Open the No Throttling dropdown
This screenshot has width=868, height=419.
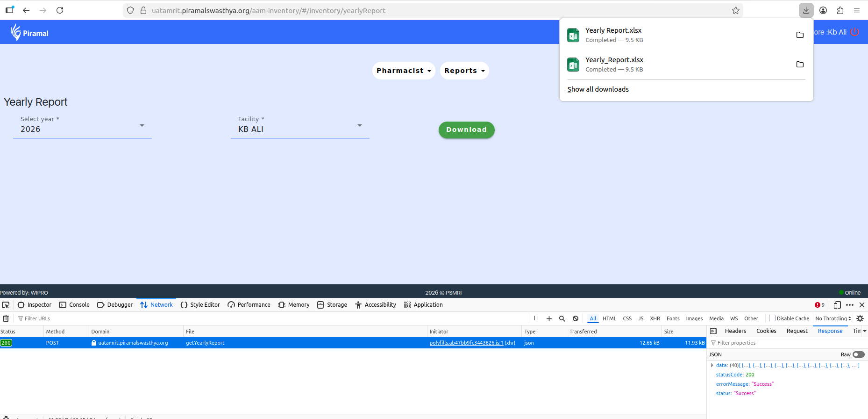(x=833, y=318)
